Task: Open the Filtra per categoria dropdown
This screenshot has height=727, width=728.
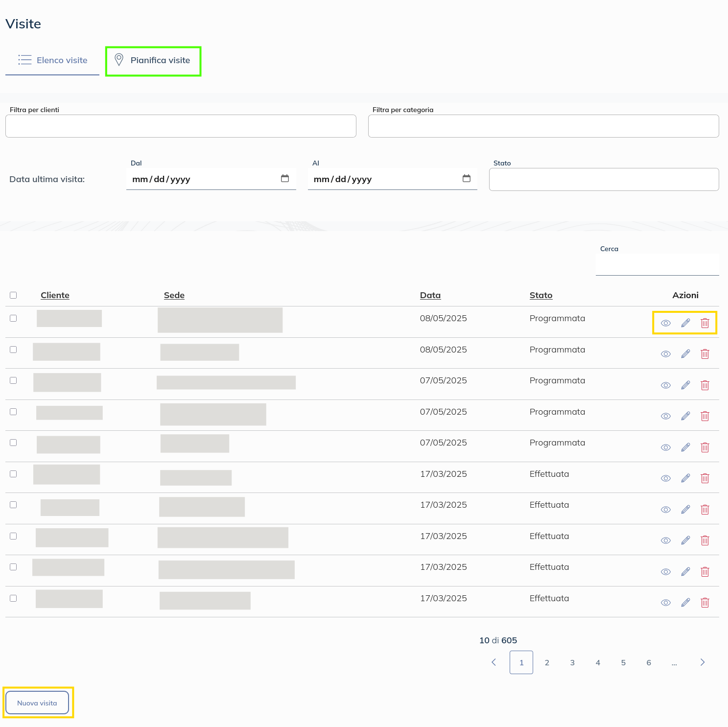Action: point(543,126)
